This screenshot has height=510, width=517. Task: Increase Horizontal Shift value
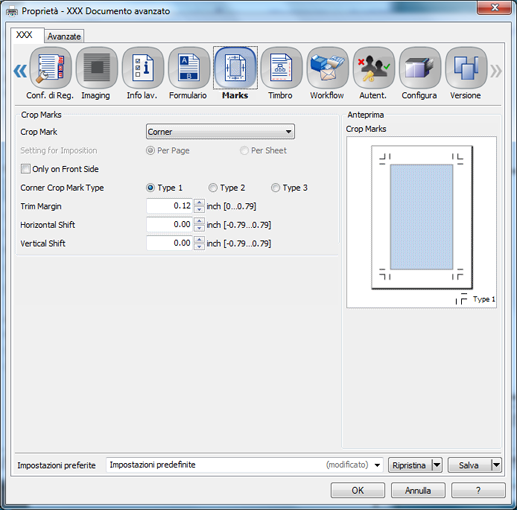point(199,221)
